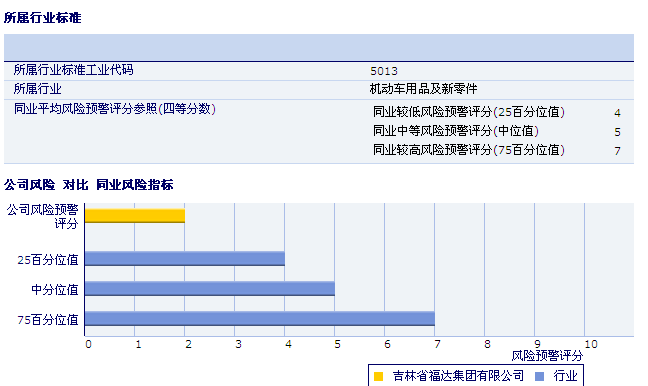Click industry code value 5013
This screenshot has height=386, width=648.
[x=384, y=71]
